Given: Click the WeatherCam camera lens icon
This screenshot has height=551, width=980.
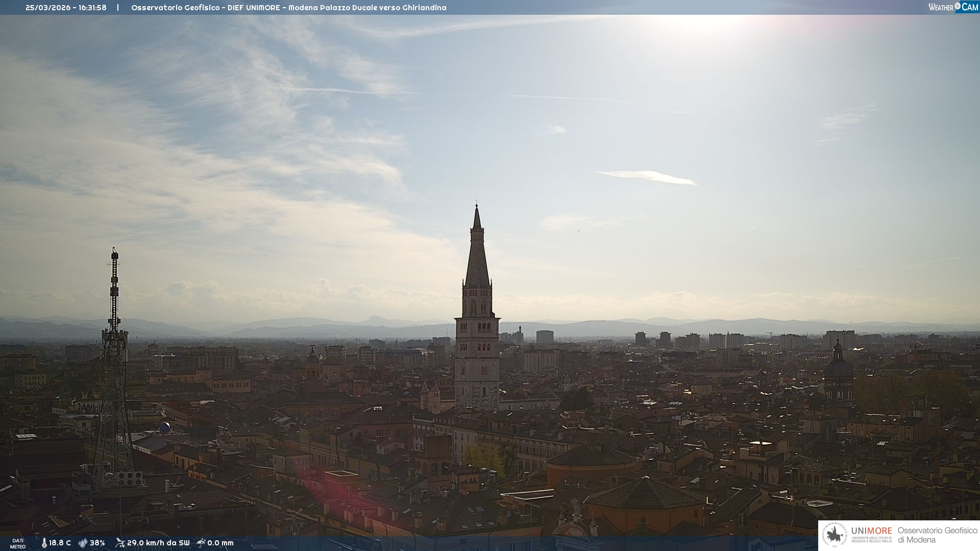Looking at the screenshot, I should click(x=958, y=6).
